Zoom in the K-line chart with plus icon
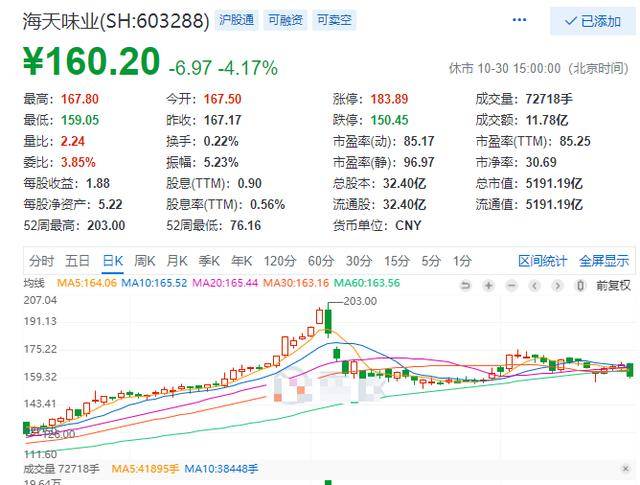Image resolution: width=640 pixels, height=485 pixels. coord(488,285)
